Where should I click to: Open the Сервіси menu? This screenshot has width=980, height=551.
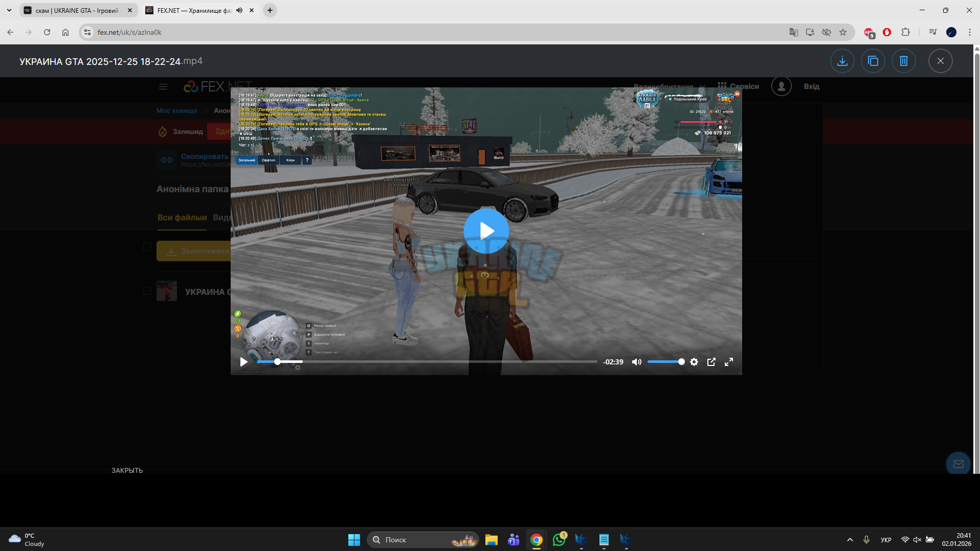pos(739,86)
